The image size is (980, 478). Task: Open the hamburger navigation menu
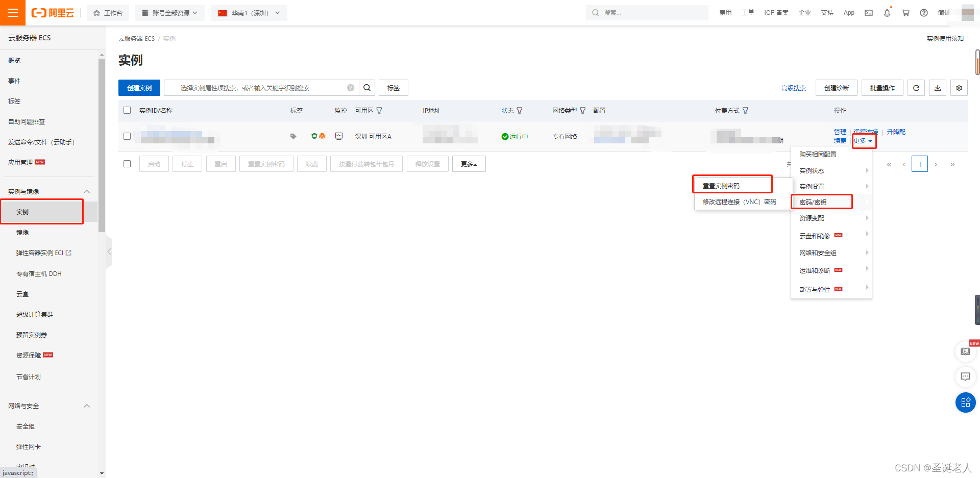click(x=13, y=13)
